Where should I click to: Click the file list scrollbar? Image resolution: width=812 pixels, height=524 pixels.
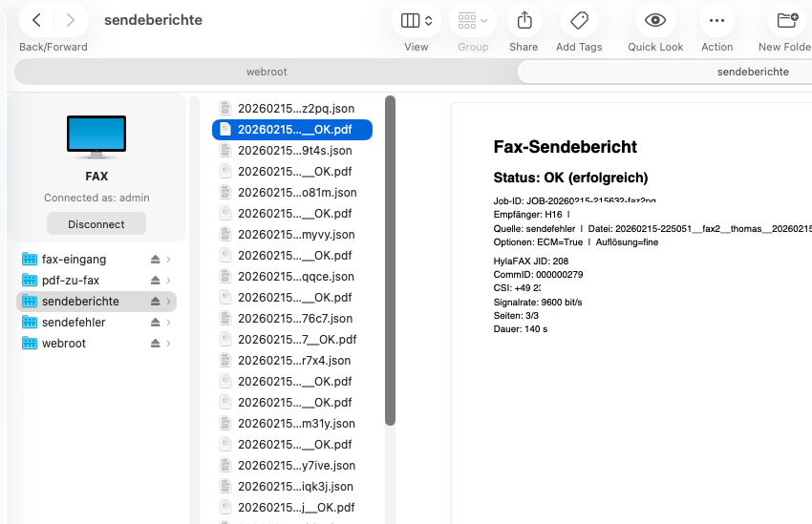tap(390, 258)
